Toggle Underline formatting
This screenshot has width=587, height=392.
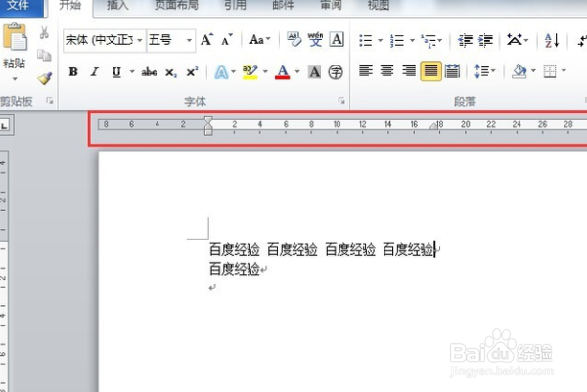pyautogui.click(x=116, y=71)
